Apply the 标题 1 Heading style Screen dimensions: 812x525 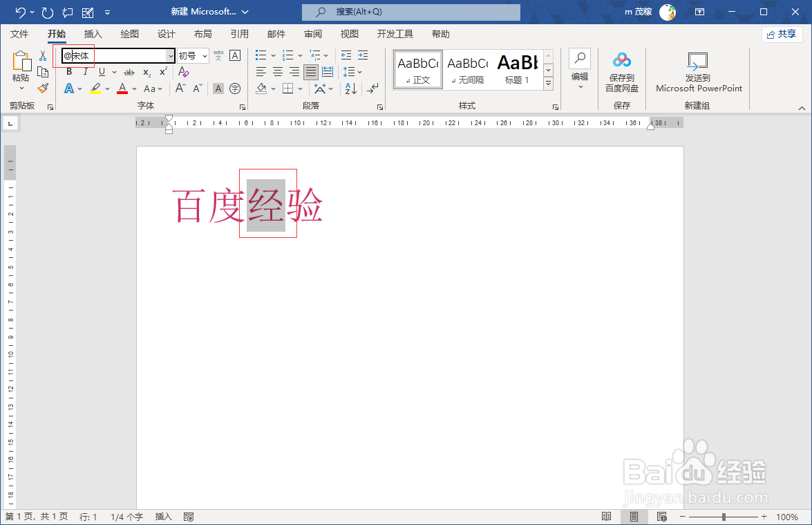pos(518,69)
